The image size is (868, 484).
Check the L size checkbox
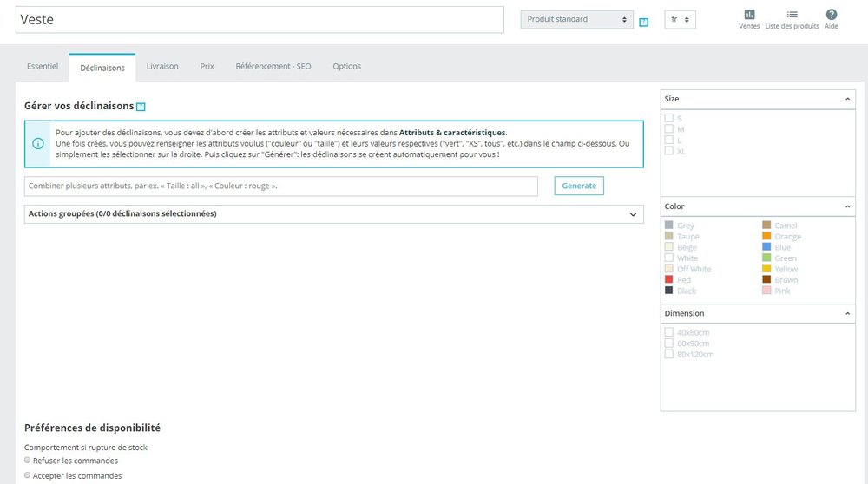click(x=668, y=140)
